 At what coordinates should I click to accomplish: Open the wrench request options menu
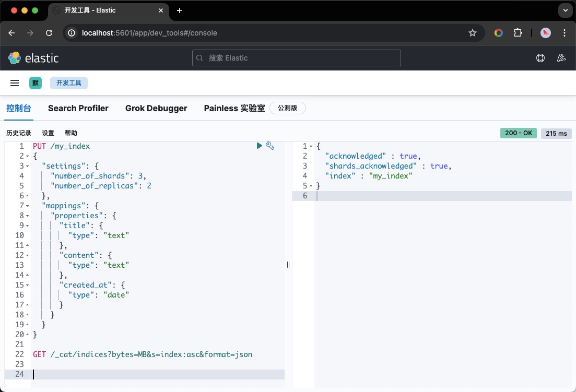[270, 146]
